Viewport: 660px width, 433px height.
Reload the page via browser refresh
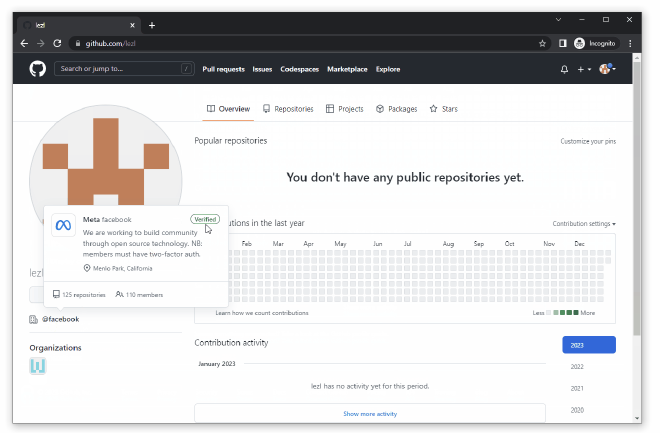point(57,43)
